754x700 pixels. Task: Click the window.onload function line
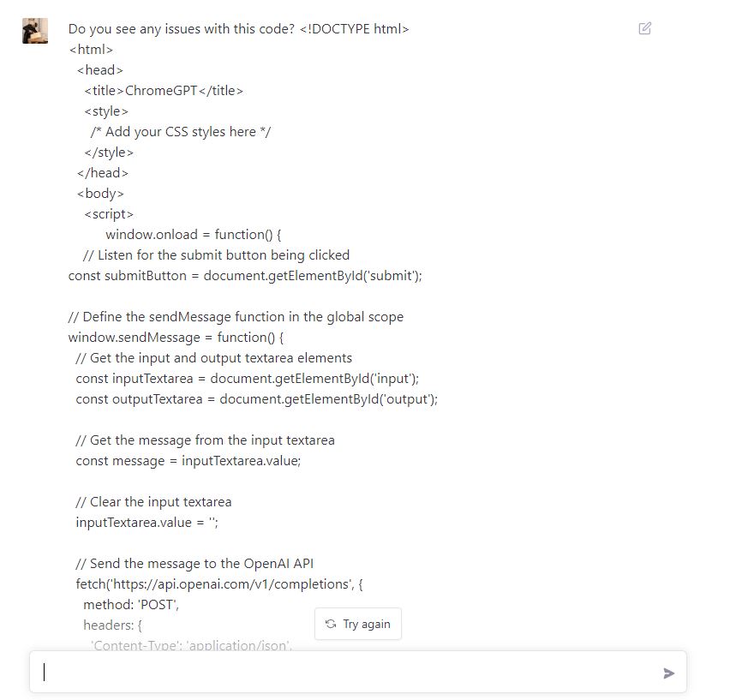click(194, 235)
